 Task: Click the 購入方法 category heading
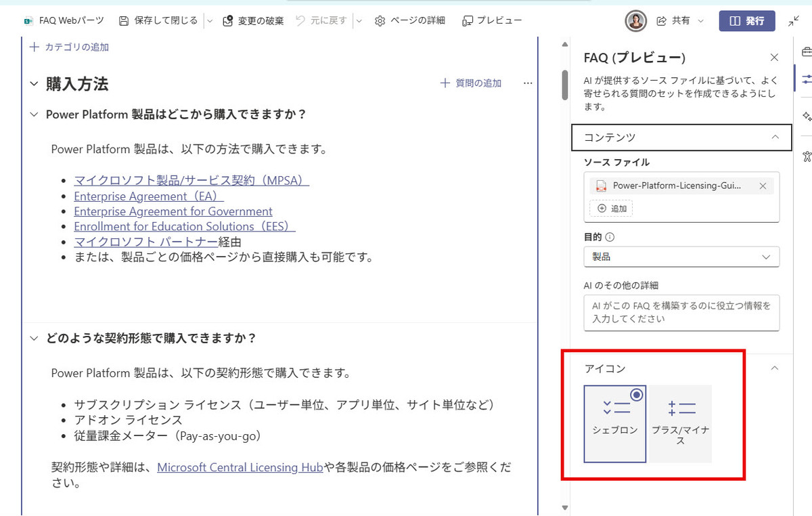(x=77, y=84)
